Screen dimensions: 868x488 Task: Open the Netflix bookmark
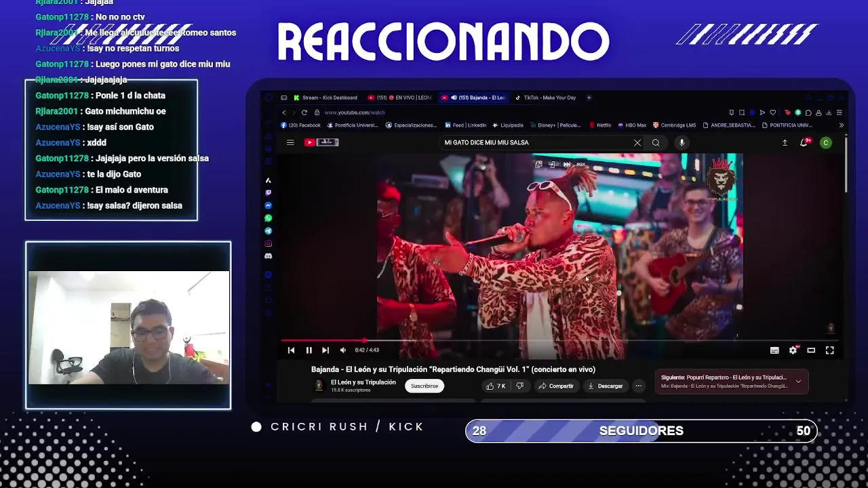point(600,125)
